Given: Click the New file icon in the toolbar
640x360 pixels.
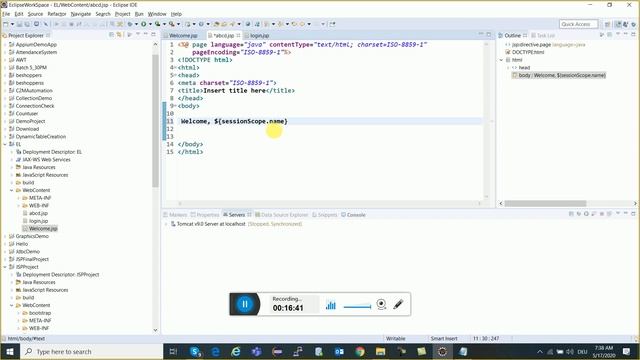Looking at the screenshot, I should (6, 24).
